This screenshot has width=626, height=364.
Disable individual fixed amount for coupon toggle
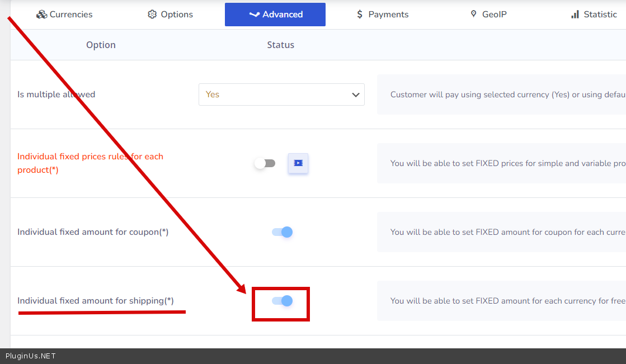coord(282,232)
